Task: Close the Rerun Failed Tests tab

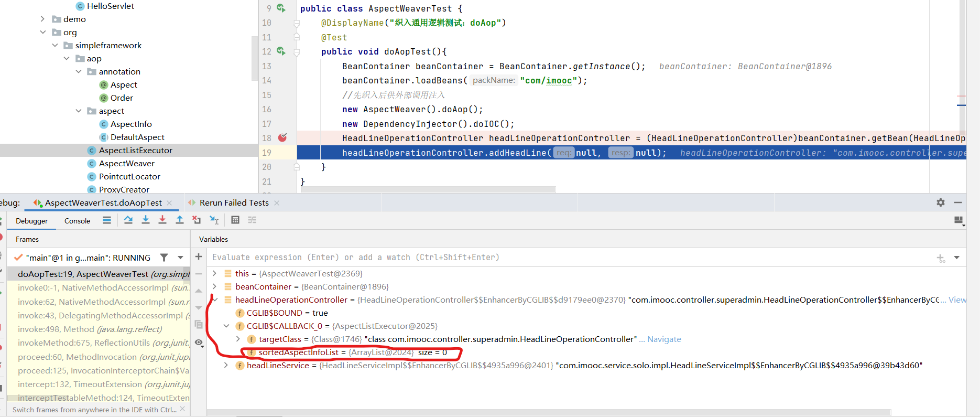Action: point(277,203)
